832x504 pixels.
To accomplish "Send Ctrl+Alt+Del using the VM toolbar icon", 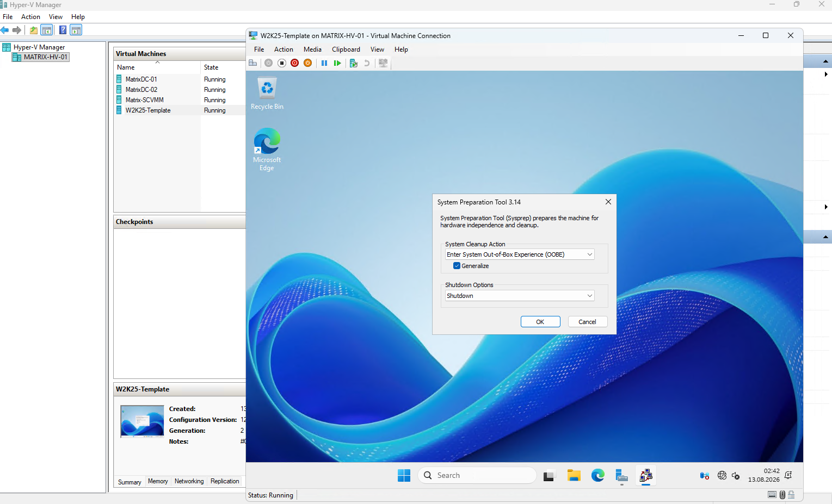I will coord(253,63).
